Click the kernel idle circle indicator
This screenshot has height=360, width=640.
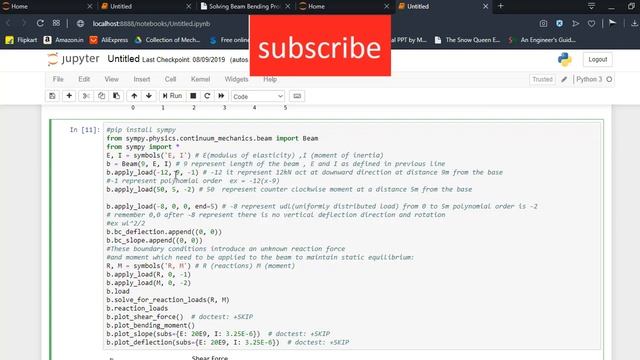609,79
